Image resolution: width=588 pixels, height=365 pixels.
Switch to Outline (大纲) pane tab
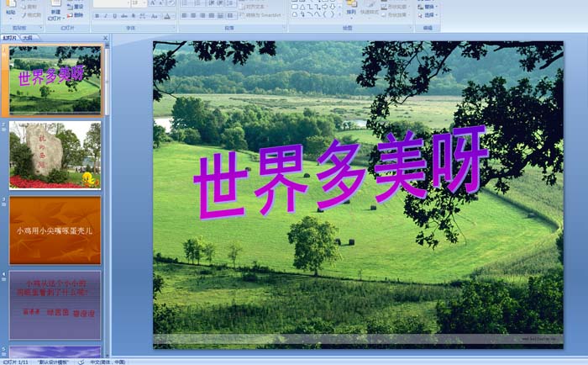28,38
